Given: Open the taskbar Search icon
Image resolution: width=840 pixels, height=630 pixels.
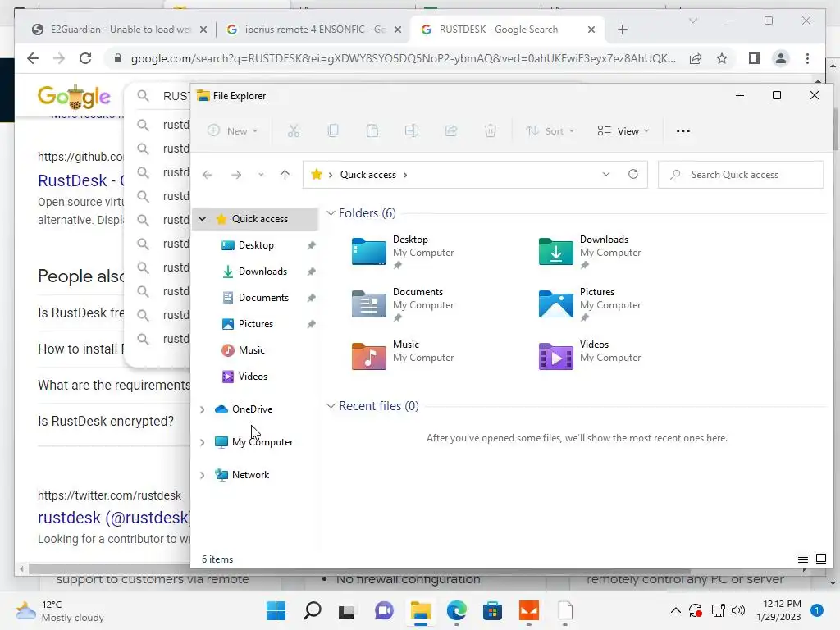Looking at the screenshot, I should 313,610.
